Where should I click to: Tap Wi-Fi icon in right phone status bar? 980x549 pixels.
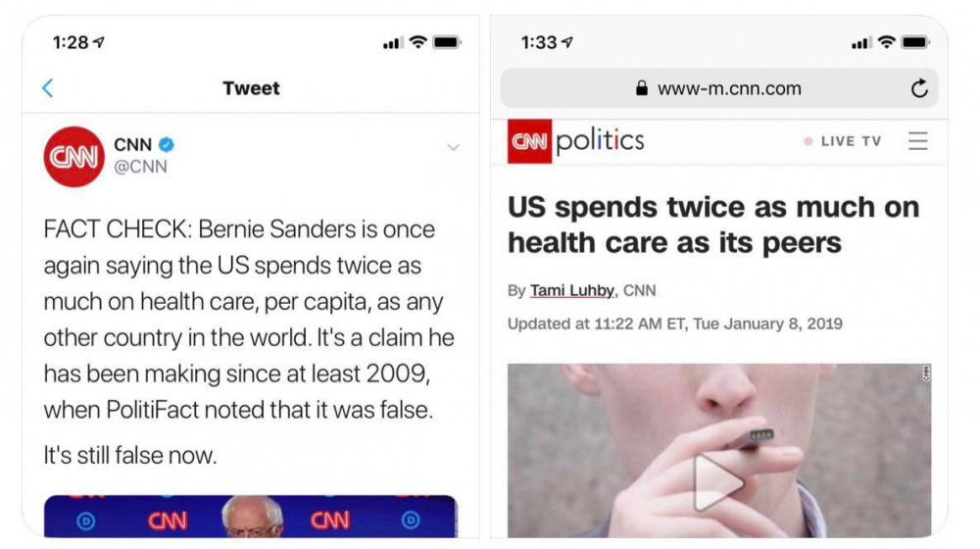pos(887,42)
